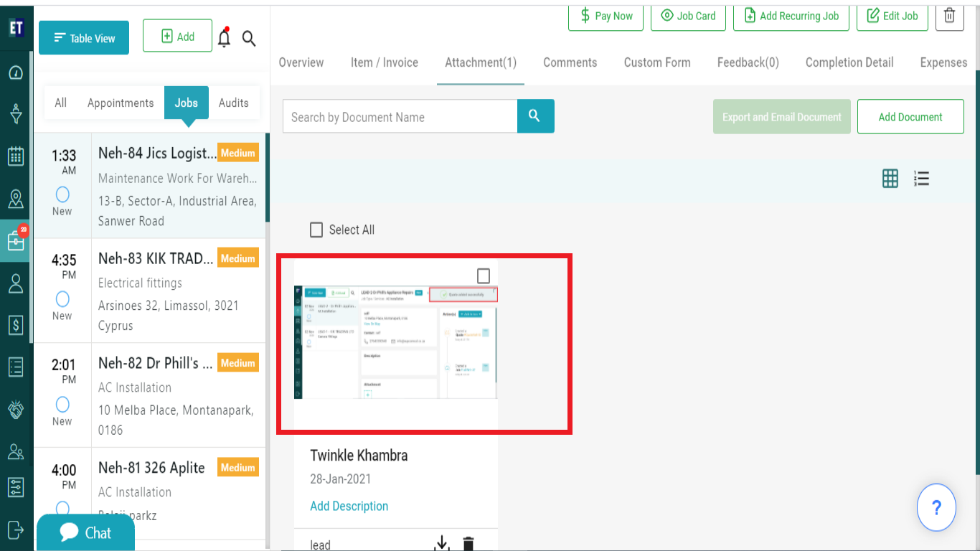Screen dimensions: 980x551
Task: Open the Item / Invoice tab
Action: (x=385, y=62)
